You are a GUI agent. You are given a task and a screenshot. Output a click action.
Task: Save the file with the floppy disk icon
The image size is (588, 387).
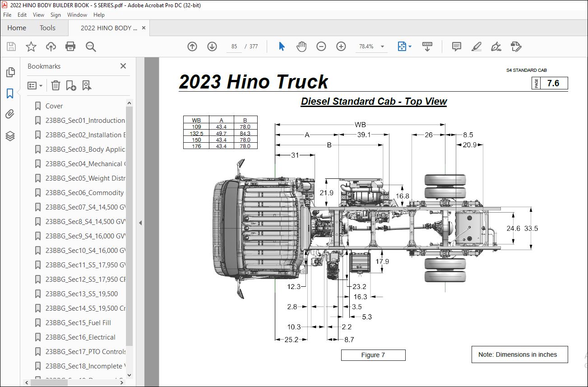point(11,47)
